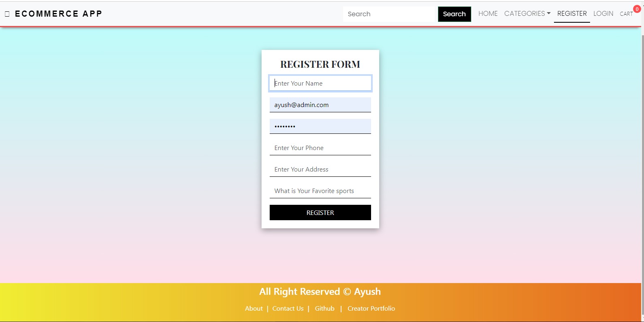This screenshot has height=322, width=644.
Task: Open the About footer link
Action: [x=254, y=309]
